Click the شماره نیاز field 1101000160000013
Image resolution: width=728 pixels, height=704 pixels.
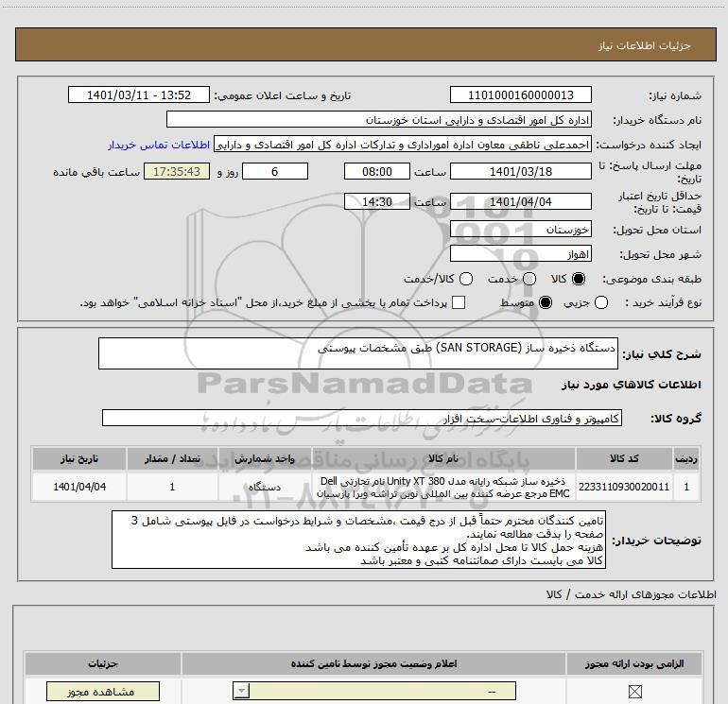point(520,95)
